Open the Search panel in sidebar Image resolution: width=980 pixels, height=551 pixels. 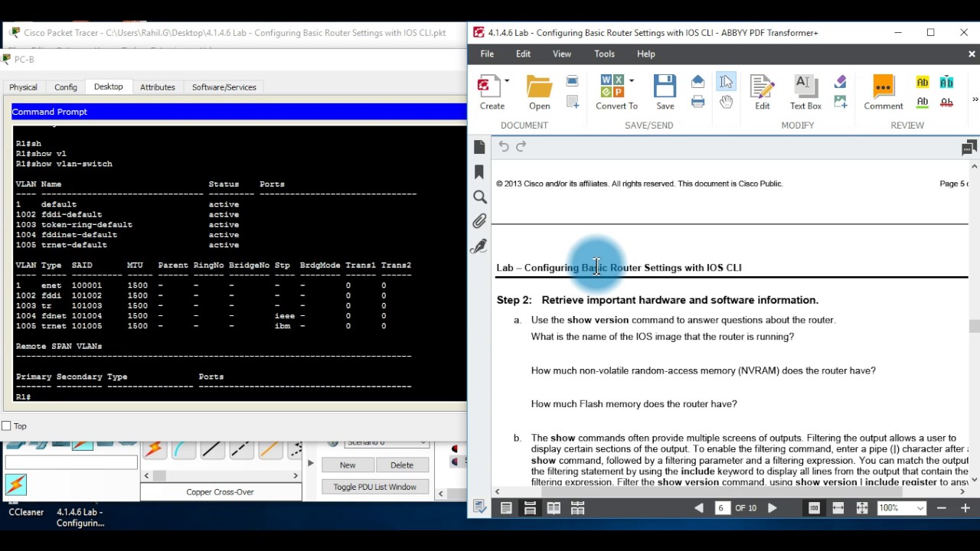coord(480,197)
